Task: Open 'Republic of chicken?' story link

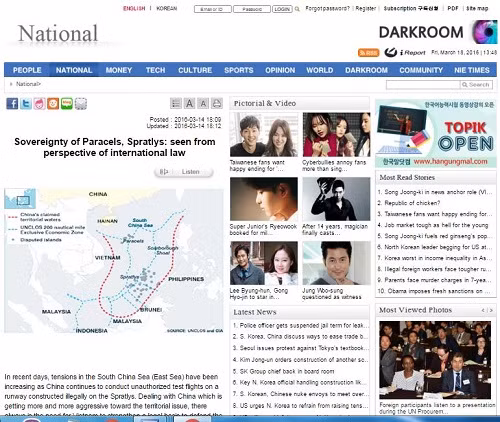Action: pos(412,203)
